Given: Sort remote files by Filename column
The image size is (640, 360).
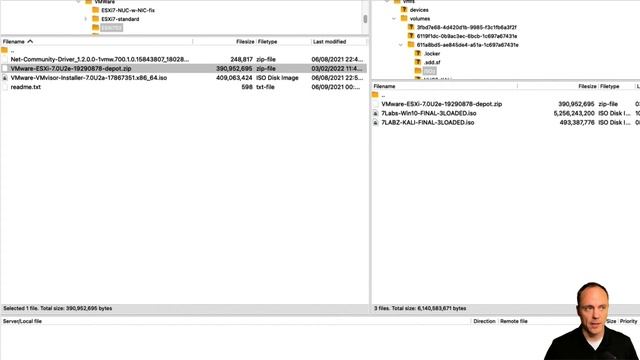Looking at the screenshot, I should tap(384, 86).
